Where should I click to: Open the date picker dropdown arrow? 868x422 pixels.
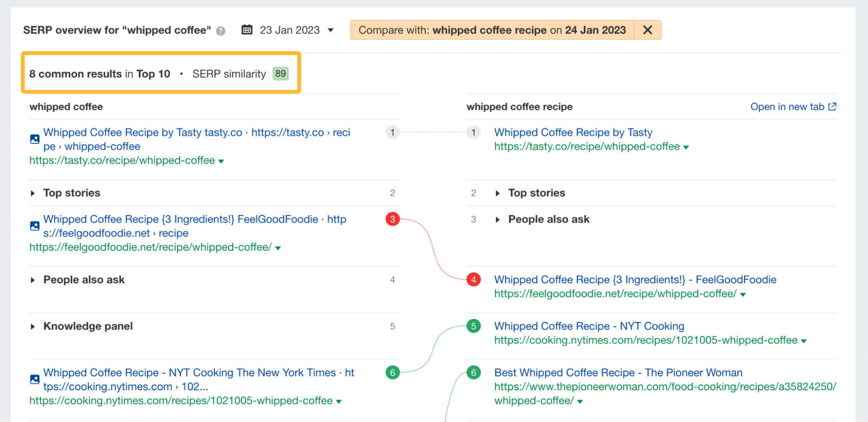click(x=330, y=30)
